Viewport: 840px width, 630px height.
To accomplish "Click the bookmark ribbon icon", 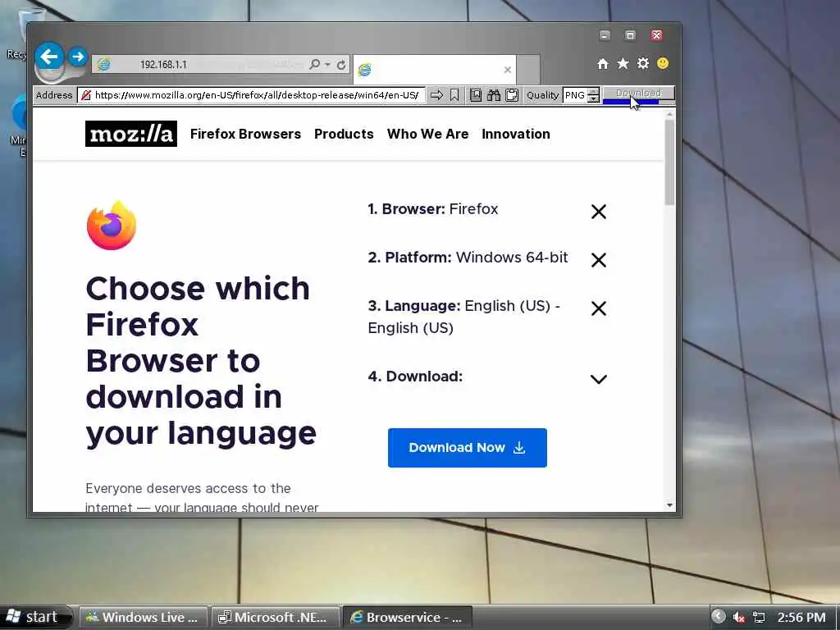I will (x=454, y=95).
